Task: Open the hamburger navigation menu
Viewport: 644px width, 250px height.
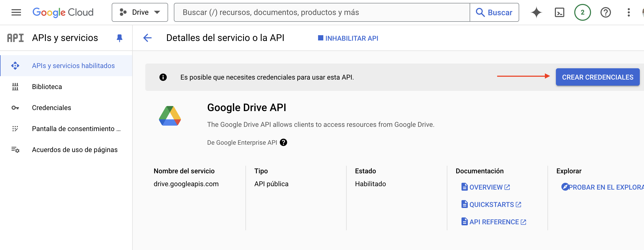Action: (16, 12)
